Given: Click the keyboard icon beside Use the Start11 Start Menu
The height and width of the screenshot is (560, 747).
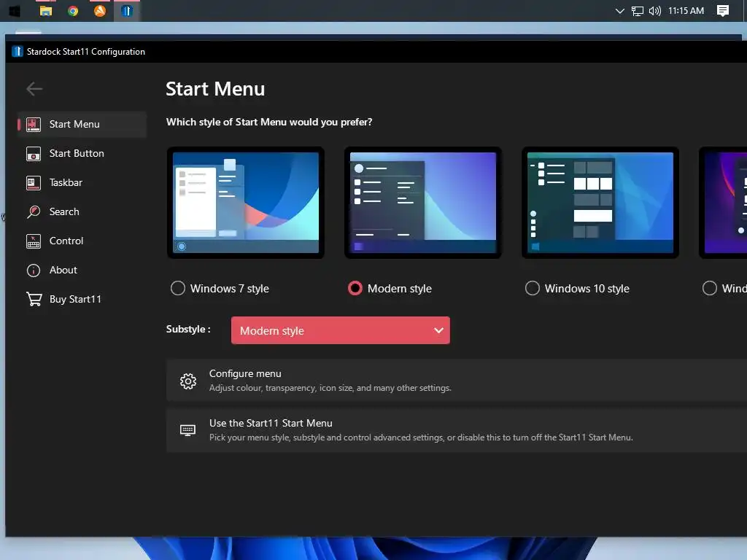Looking at the screenshot, I should pyautogui.click(x=187, y=430).
